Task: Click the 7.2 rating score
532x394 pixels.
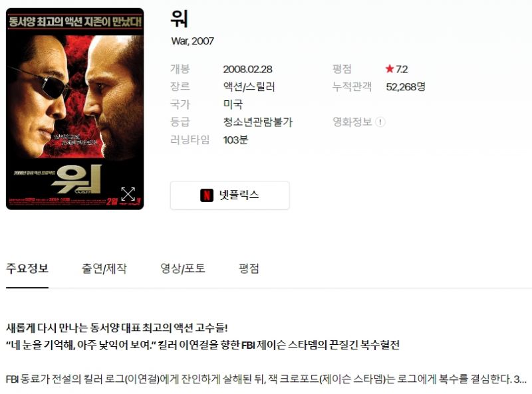Action: [x=402, y=69]
